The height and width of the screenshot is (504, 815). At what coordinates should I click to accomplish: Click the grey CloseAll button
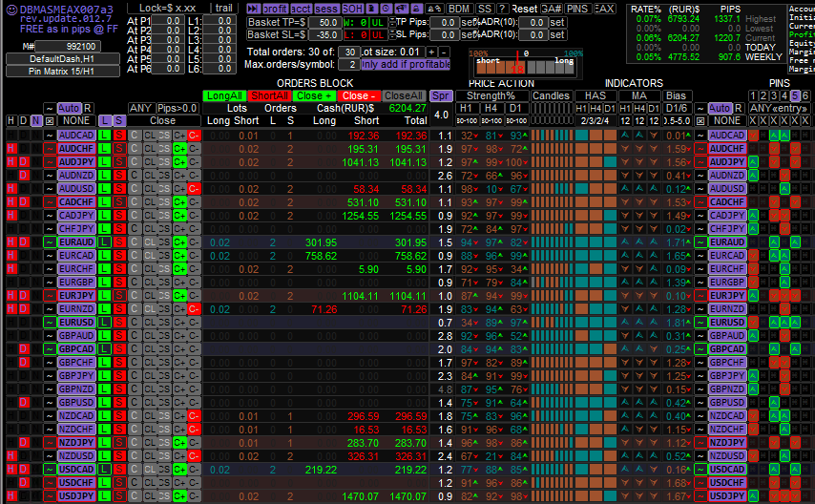pyautogui.click(x=404, y=95)
